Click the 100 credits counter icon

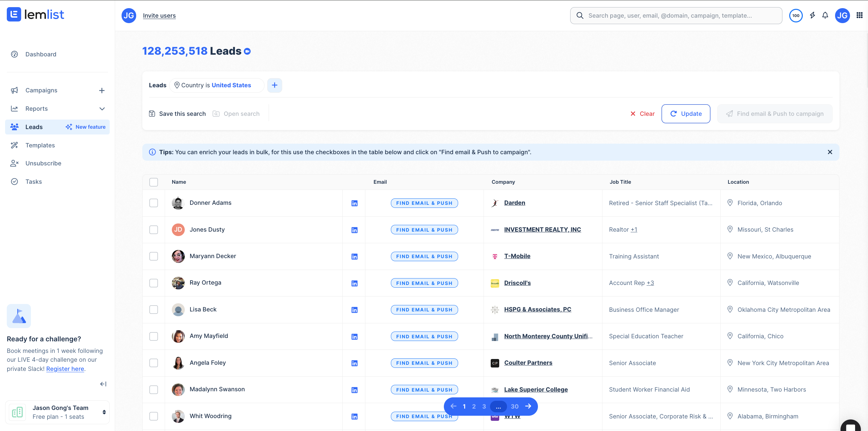point(796,15)
